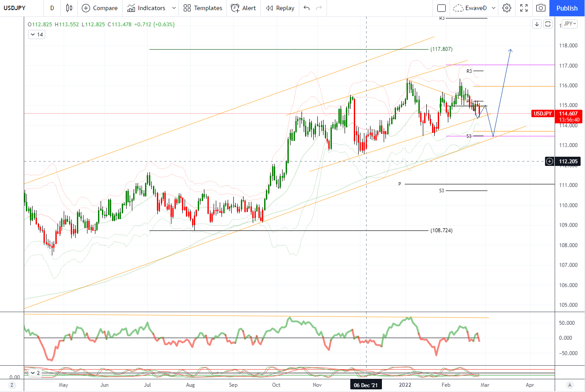Select the (117.807) horizontal line label
Screen dimensions: 585x392
pyautogui.click(x=441, y=49)
